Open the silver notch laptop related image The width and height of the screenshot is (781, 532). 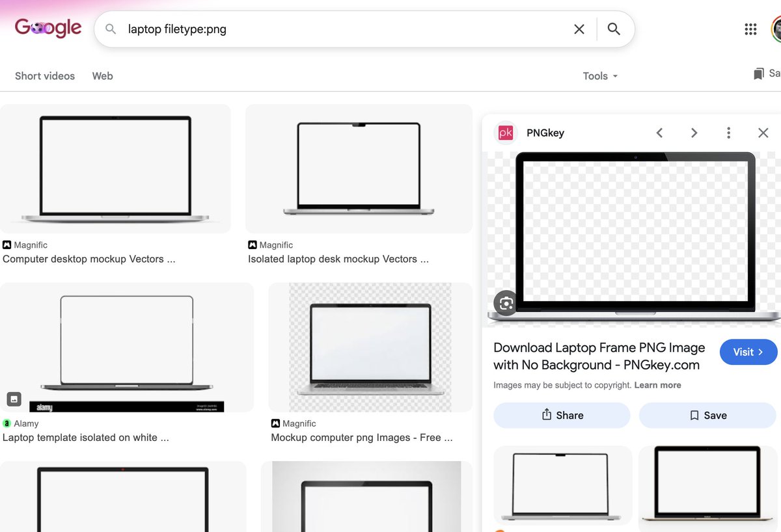(563, 485)
